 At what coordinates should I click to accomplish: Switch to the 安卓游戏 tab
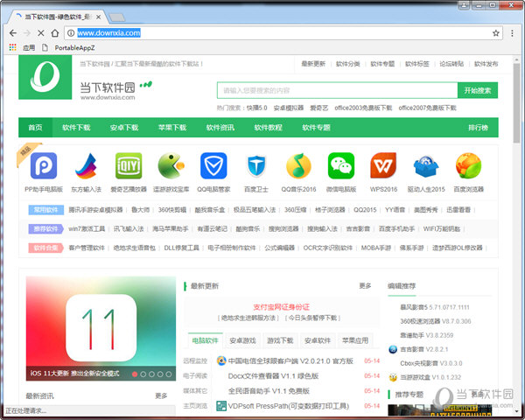pyautogui.click(x=242, y=340)
